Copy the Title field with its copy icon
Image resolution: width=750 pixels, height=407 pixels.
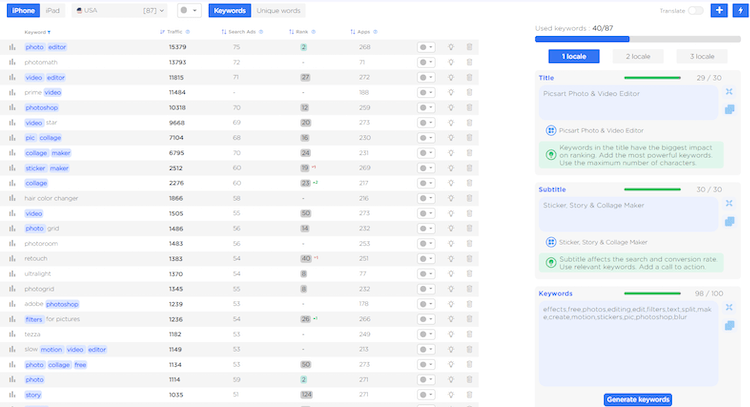[x=729, y=110]
